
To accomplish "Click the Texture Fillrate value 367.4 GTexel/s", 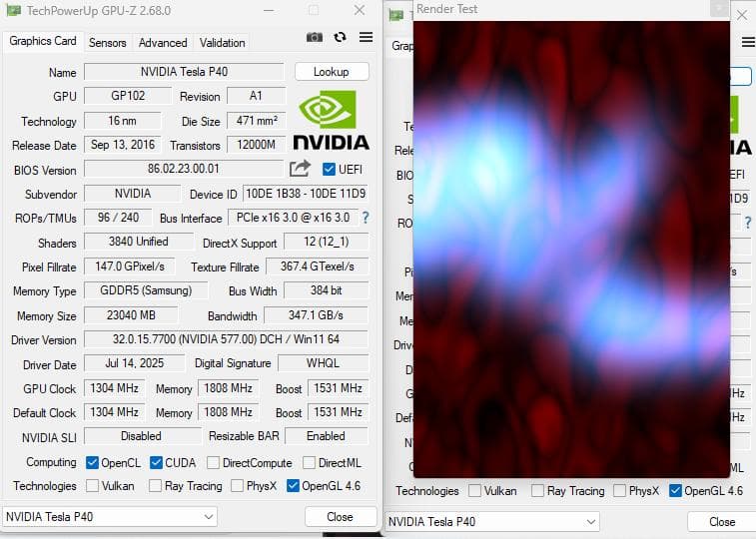I will point(318,267).
